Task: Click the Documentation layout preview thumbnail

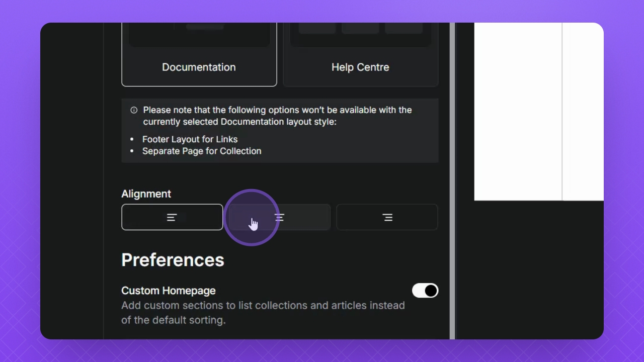Action: pyautogui.click(x=199, y=34)
